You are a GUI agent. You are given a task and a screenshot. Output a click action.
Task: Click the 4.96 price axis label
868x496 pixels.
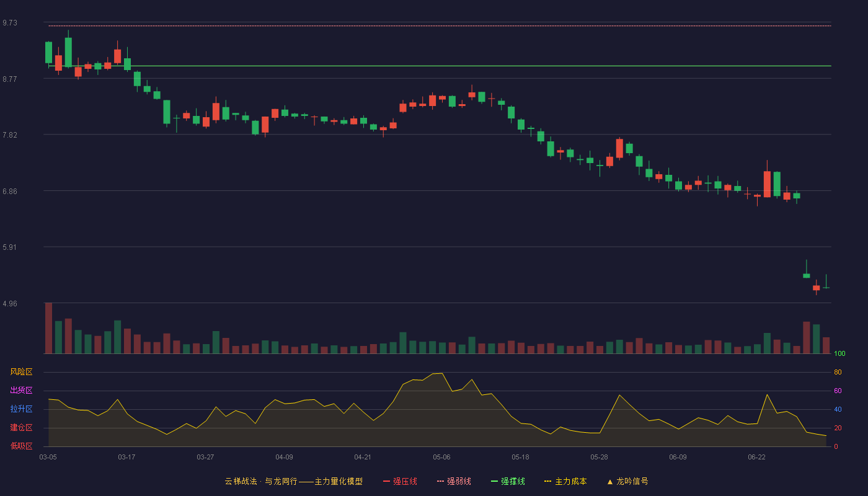pos(10,304)
